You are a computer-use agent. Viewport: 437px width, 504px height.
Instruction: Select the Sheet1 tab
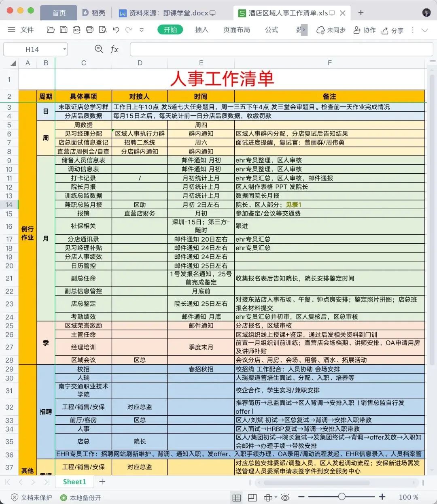74,482
